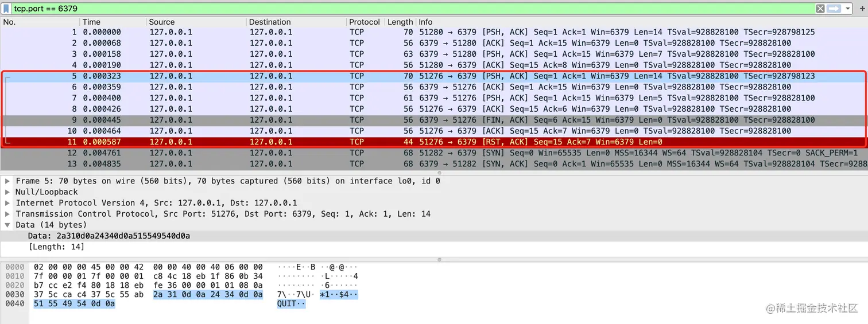Screen dimensions: 868x324
Task: Clear the display filter with the X button
Action: coord(820,9)
